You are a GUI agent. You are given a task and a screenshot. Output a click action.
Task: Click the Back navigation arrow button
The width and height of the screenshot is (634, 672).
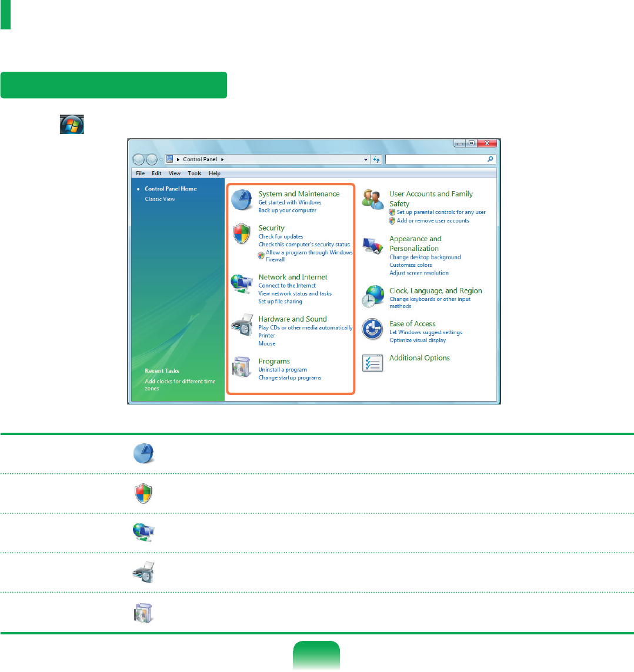[x=138, y=159]
